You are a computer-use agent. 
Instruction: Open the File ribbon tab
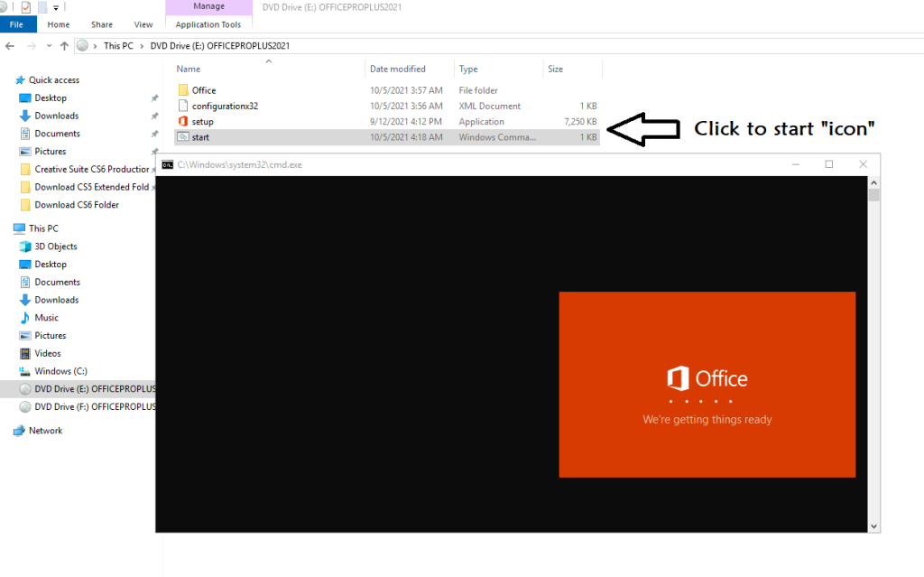coord(16,24)
